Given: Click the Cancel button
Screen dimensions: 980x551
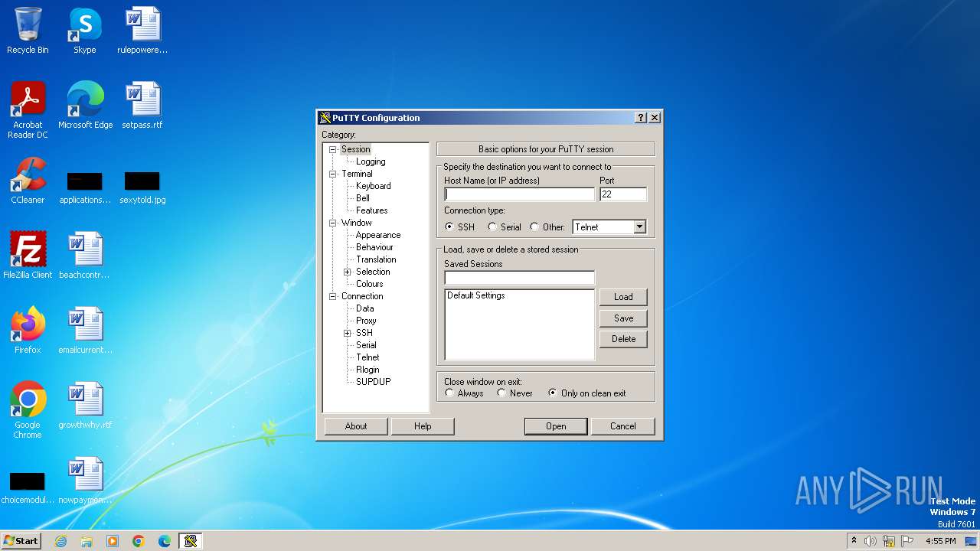Looking at the screenshot, I should [623, 426].
